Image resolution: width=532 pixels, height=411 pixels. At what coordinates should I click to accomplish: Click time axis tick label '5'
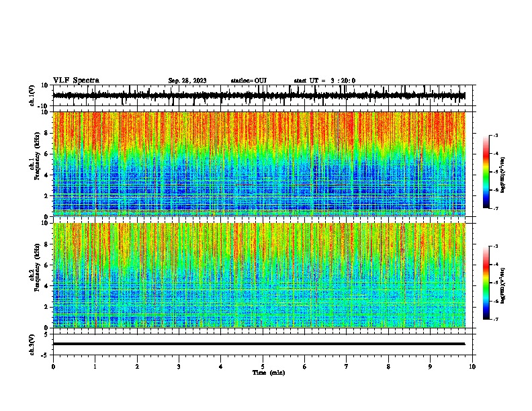(263, 367)
